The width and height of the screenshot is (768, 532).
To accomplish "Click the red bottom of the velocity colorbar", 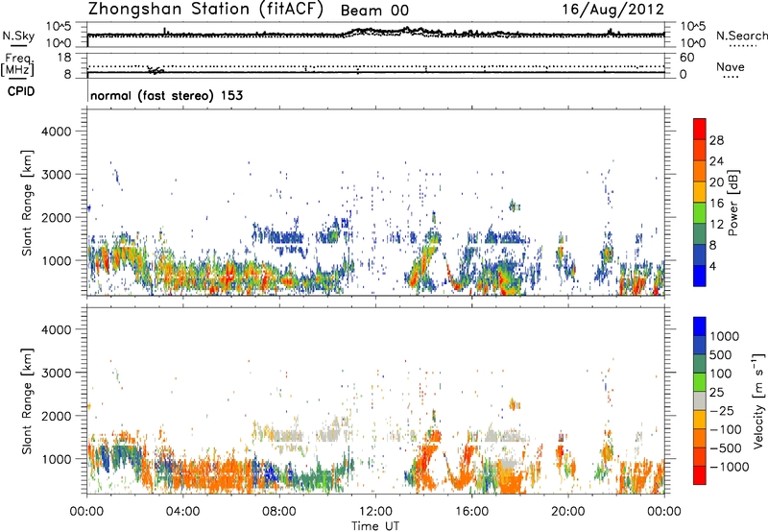I will coord(700,475).
